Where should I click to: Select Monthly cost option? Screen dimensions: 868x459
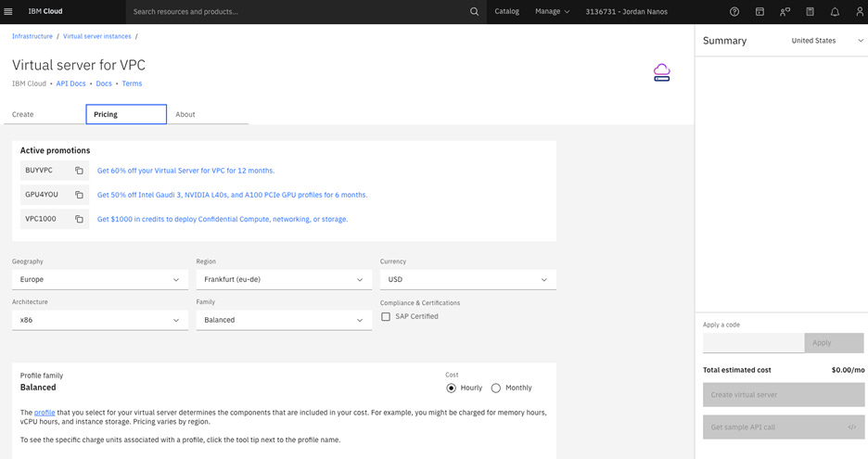click(496, 389)
